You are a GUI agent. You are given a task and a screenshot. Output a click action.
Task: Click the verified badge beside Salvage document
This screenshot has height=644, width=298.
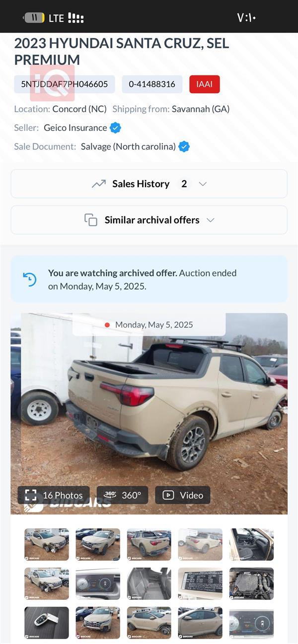184,147
